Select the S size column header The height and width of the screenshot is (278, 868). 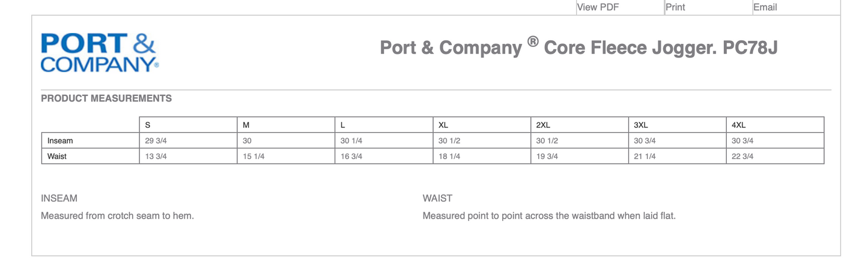(148, 125)
